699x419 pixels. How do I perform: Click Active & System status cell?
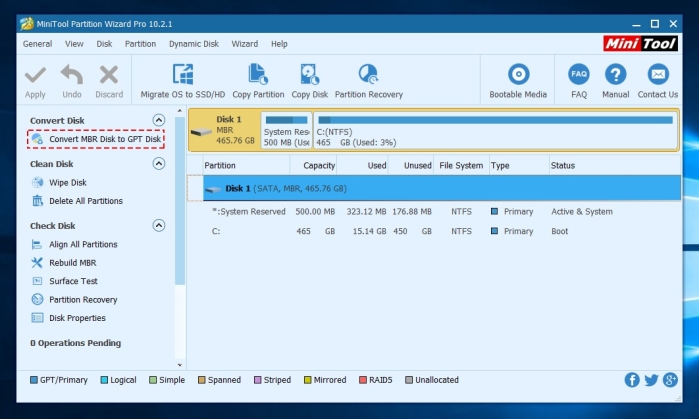point(582,212)
